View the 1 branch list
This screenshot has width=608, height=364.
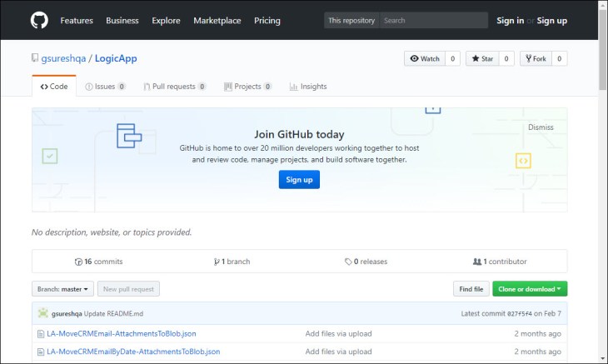tap(232, 262)
